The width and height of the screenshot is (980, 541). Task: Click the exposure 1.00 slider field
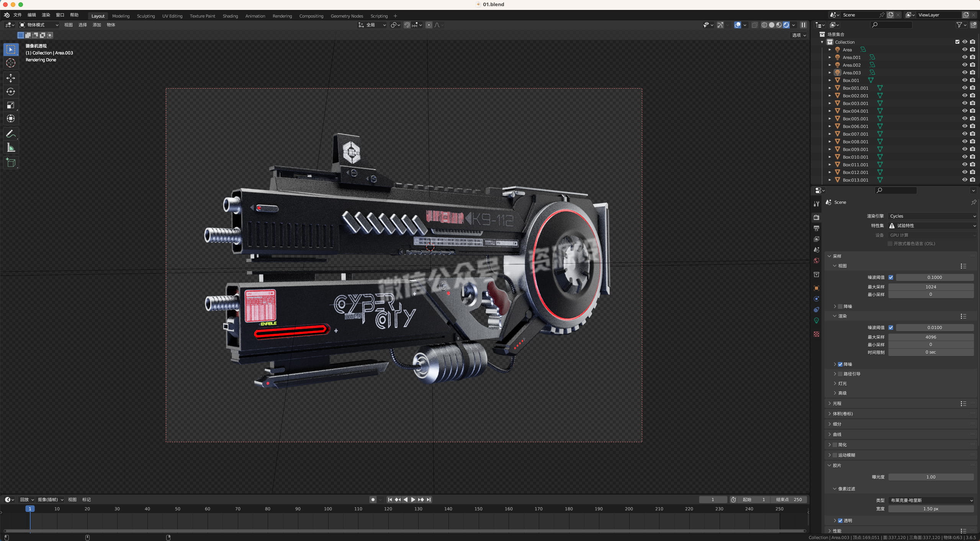tap(931, 477)
